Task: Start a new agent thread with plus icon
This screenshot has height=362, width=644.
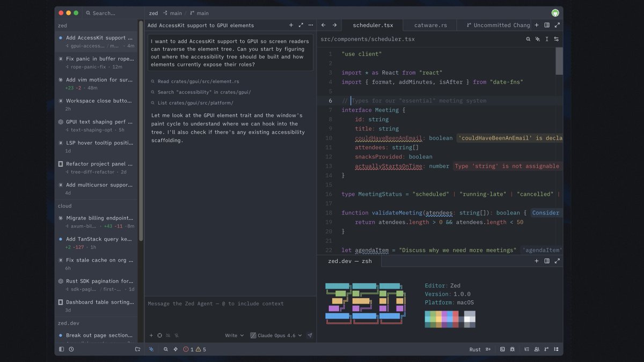Action: 291,25
